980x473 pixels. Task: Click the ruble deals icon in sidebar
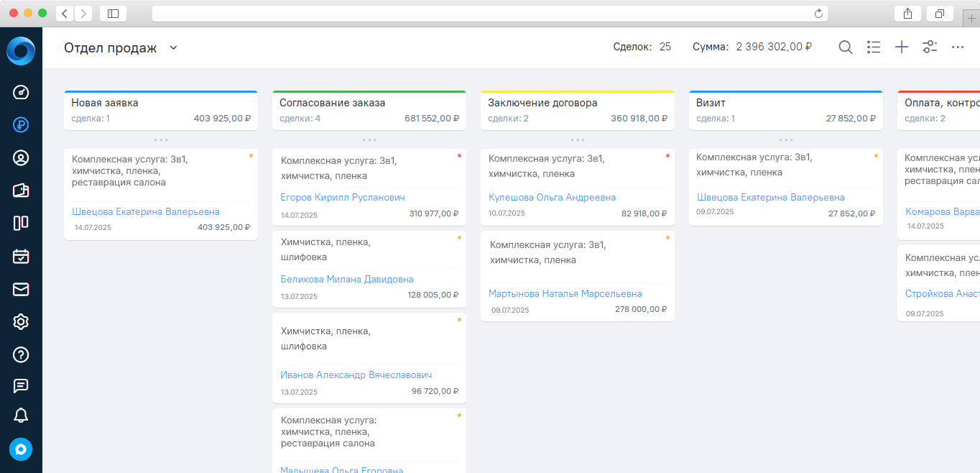pyautogui.click(x=21, y=125)
